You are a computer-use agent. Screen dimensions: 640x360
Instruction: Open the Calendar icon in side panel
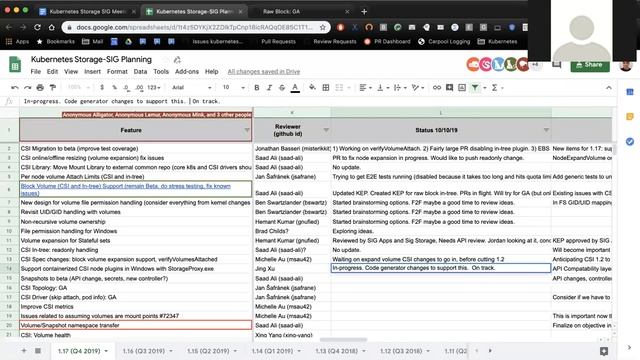click(x=630, y=92)
